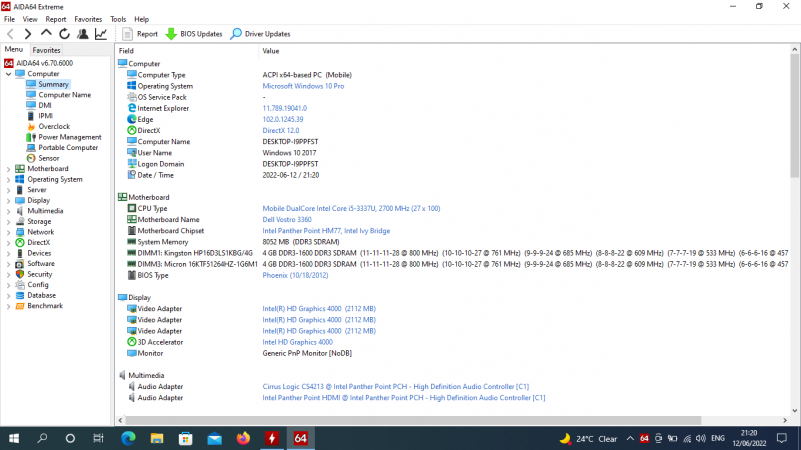Click the Mobile DualCore Intel Core i5-3337U link
801x450 pixels.
[351, 208]
